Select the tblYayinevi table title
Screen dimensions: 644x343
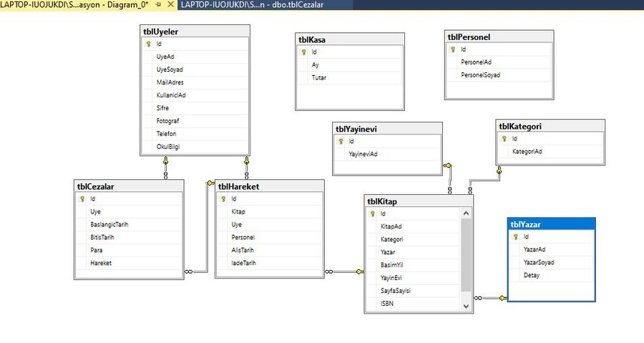point(387,129)
